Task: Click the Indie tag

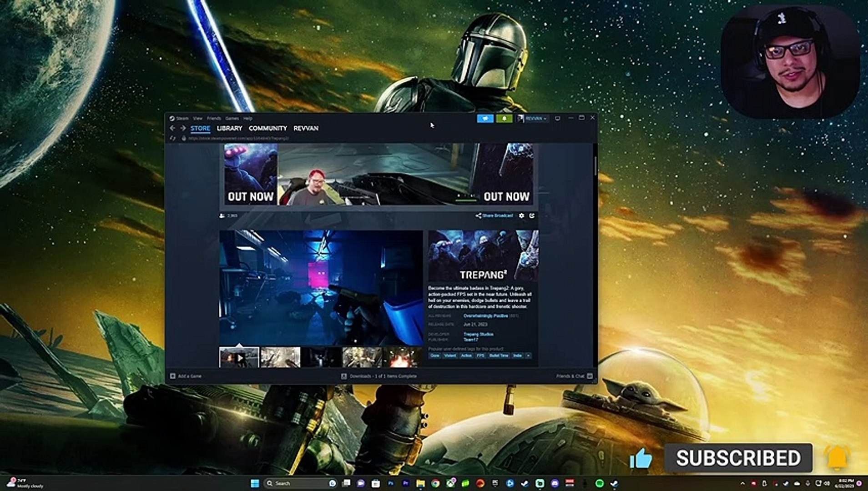Action: [x=517, y=356]
